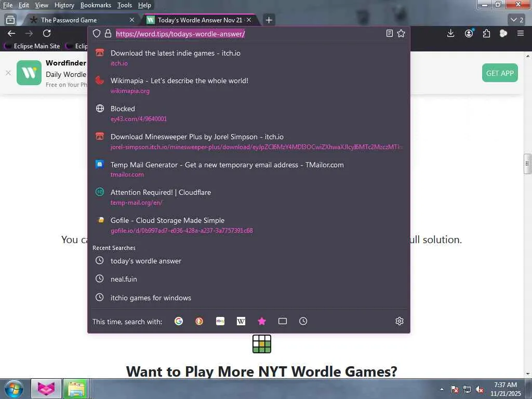Toggle reader view icon in address bar
Image resolution: width=532 pixels, height=399 pixels.
pyautogui.click(x=390, y=33)
